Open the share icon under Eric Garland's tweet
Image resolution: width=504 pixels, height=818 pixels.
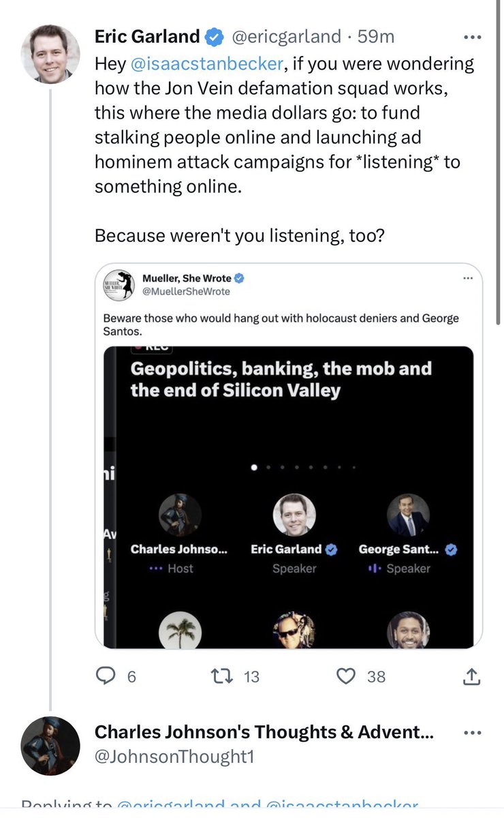pyautogui.click(x=472, y=676)
